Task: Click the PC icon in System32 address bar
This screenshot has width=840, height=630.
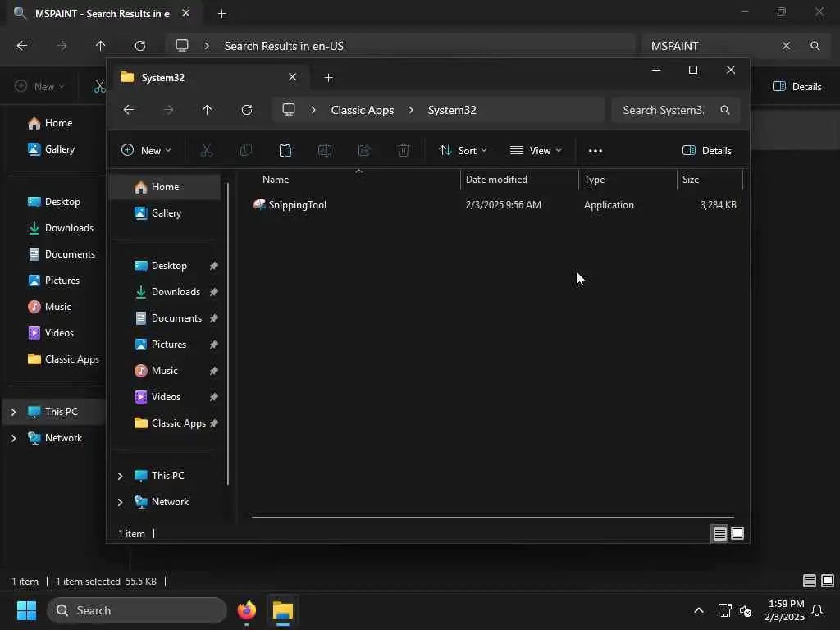Action: coord(289,110)
